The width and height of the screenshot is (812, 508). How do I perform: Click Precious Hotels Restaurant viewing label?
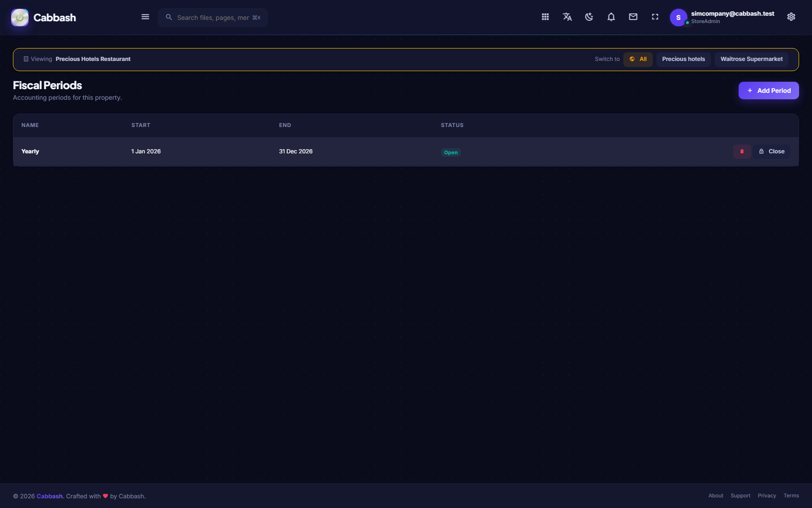coord(93,59)
